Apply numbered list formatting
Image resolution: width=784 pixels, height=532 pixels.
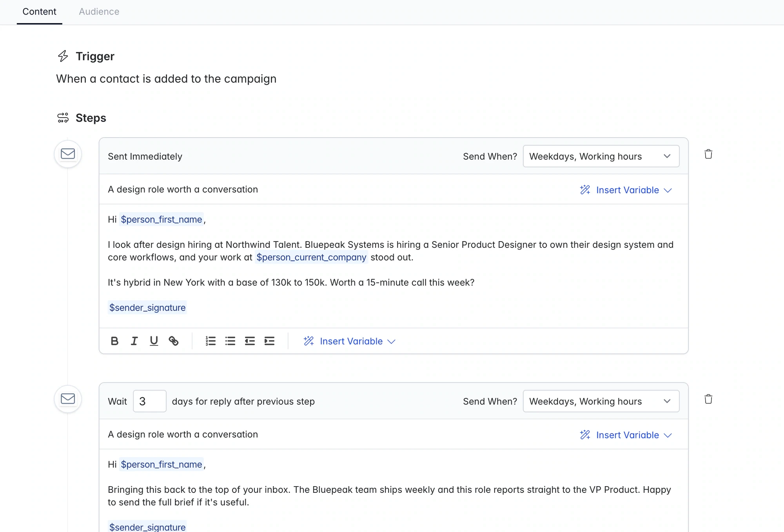[x=211, y=341]
